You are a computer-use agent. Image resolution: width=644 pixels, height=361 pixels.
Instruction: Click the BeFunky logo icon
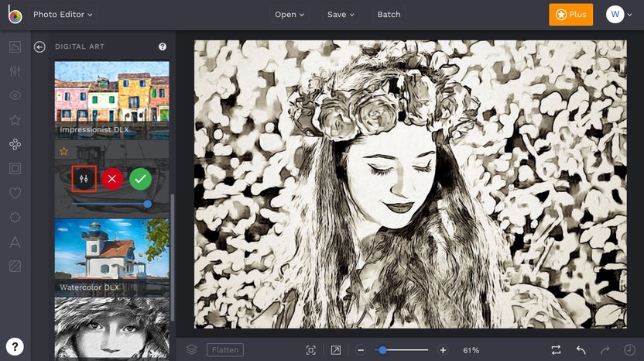(x=15, y=15)
